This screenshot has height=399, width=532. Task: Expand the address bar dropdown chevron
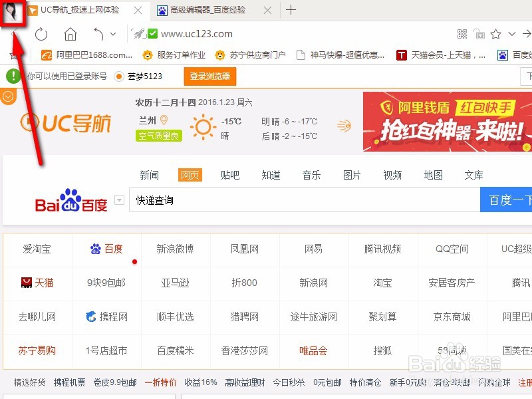[x=512, y=34]
